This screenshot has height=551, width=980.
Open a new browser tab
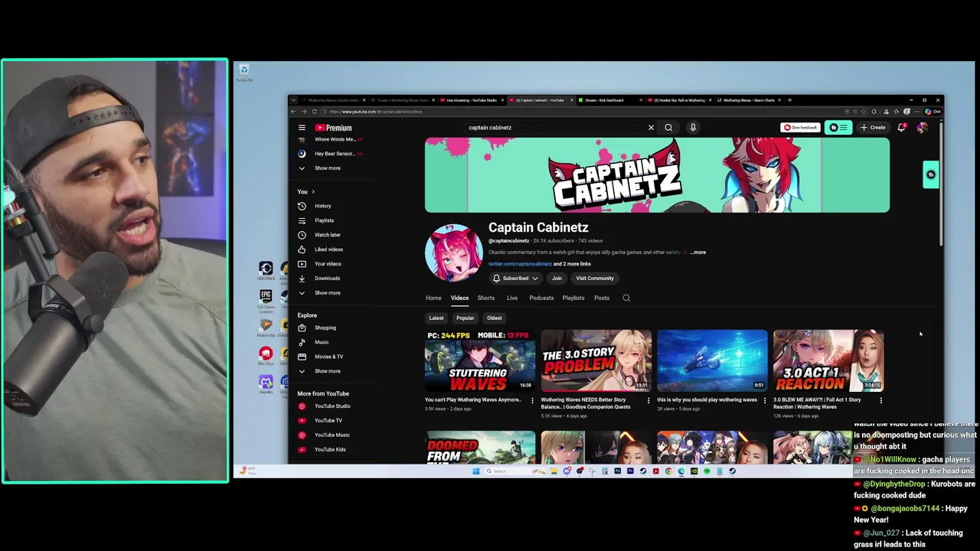click(x=790, y=100)
